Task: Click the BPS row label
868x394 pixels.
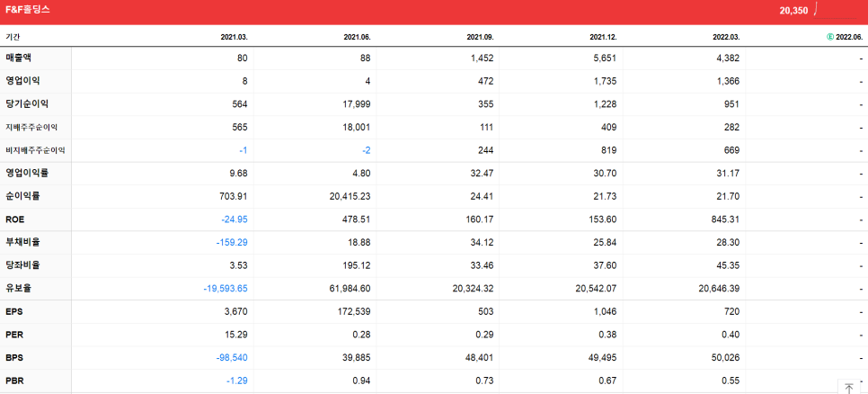Action: pos(14,358)
